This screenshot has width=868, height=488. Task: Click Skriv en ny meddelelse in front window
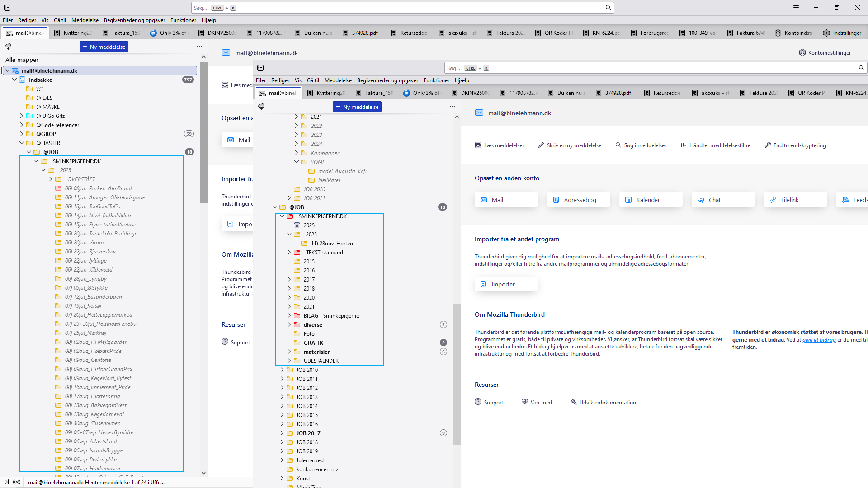coord(570,145)
